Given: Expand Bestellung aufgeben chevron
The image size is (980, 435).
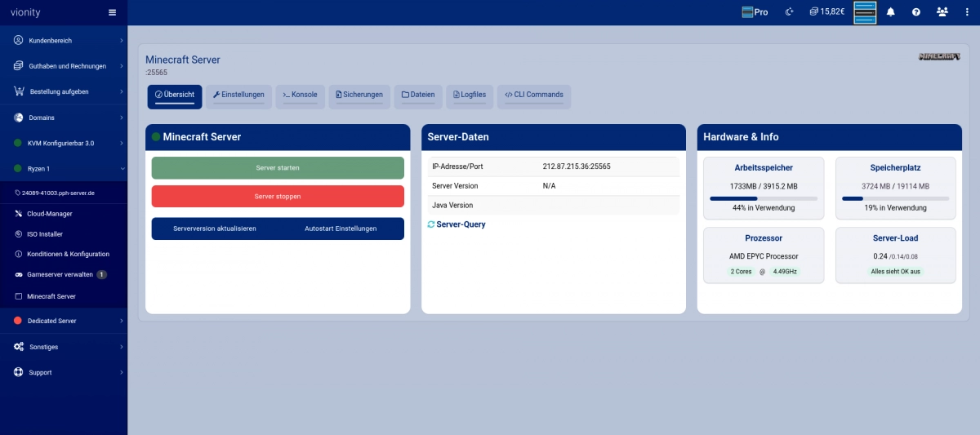Looking at the screenshot, I should (x=121, y=91).
